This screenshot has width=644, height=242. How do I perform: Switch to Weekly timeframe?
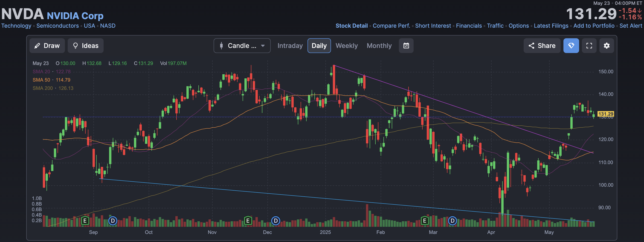point(346,46)
